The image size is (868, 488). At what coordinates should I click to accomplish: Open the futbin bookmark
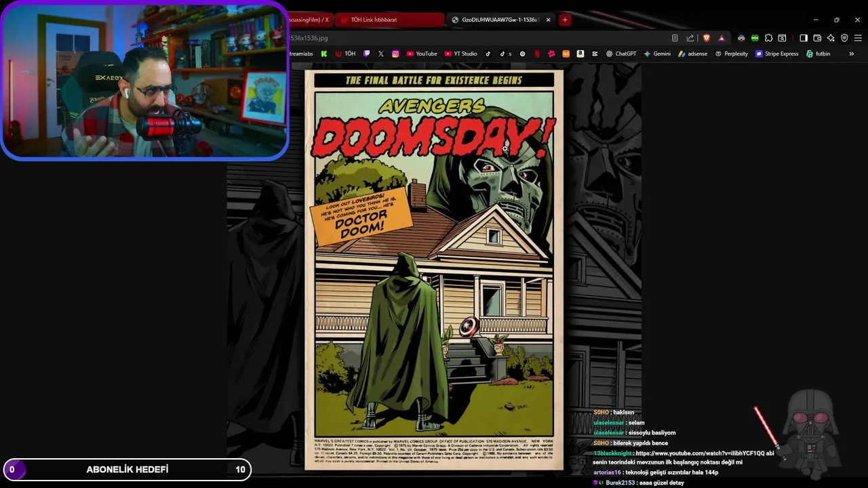pyautogui.click(x=818, y=54)
